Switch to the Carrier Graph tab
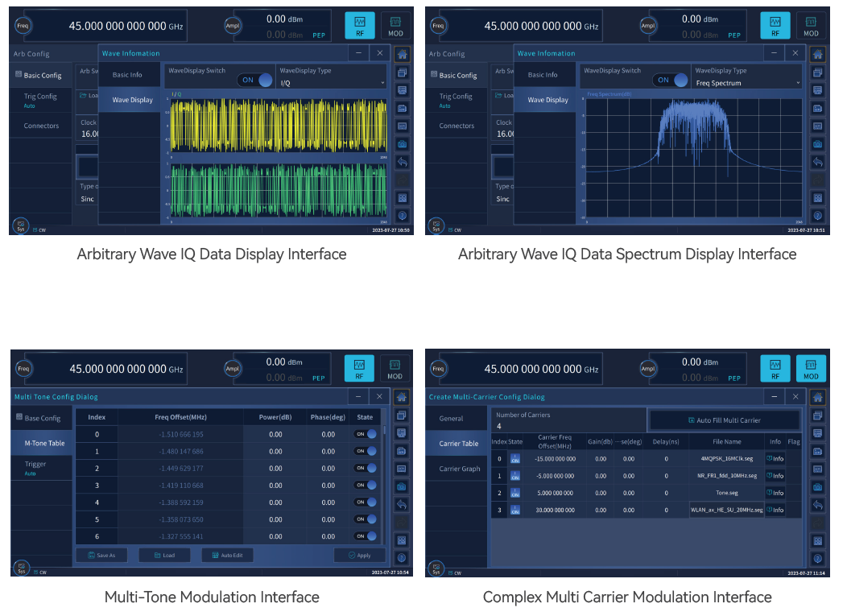Viewport: 847px width, 616px height. [459, 469]
